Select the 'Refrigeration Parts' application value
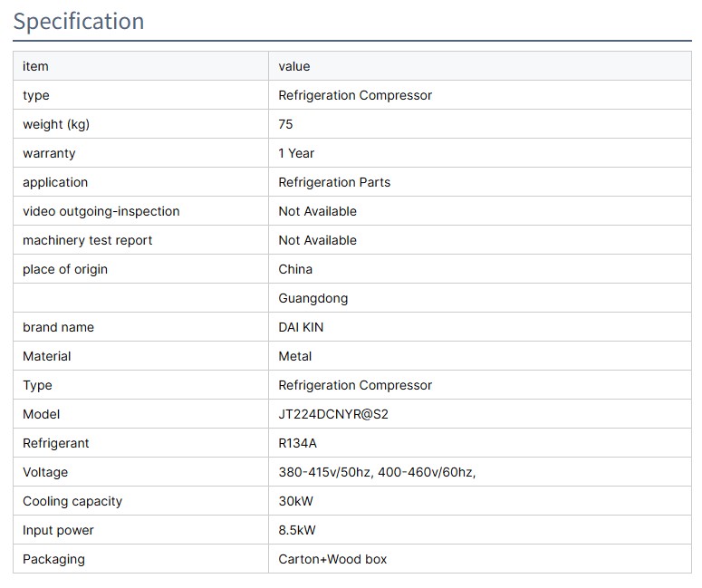 (334, 182)
